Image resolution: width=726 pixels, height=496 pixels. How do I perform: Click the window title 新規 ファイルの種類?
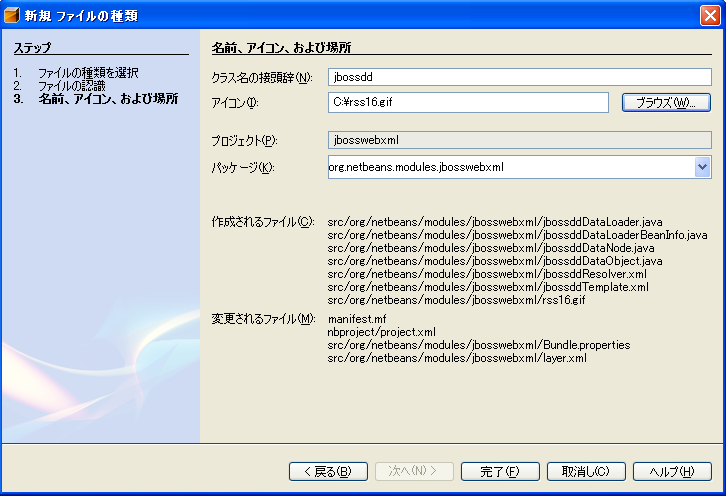click(x=81, y=15)
